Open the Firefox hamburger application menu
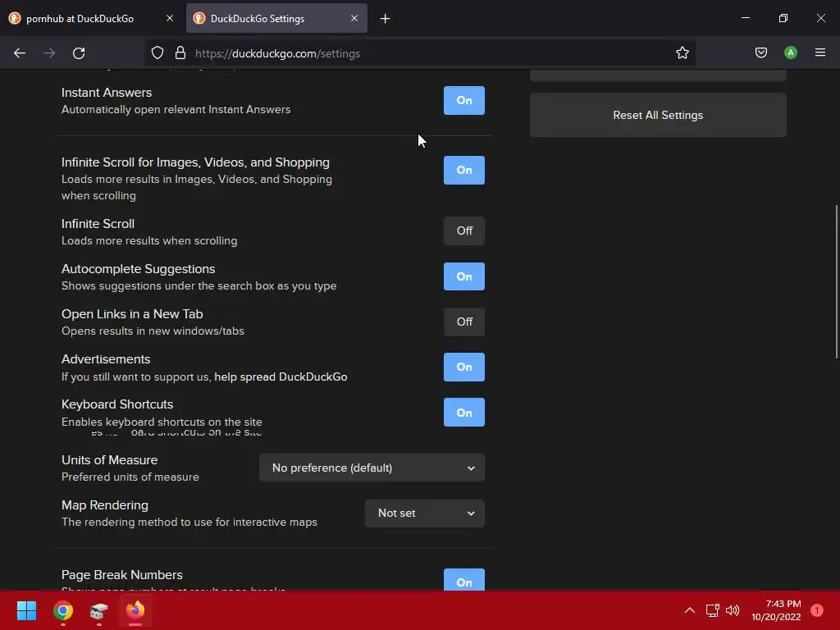 pyautogui.click(x=820, y=52)
